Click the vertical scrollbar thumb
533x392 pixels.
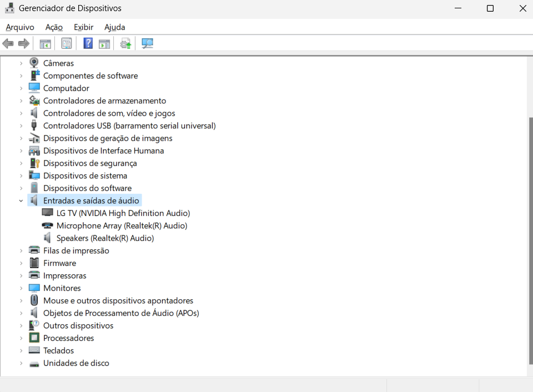531,241
